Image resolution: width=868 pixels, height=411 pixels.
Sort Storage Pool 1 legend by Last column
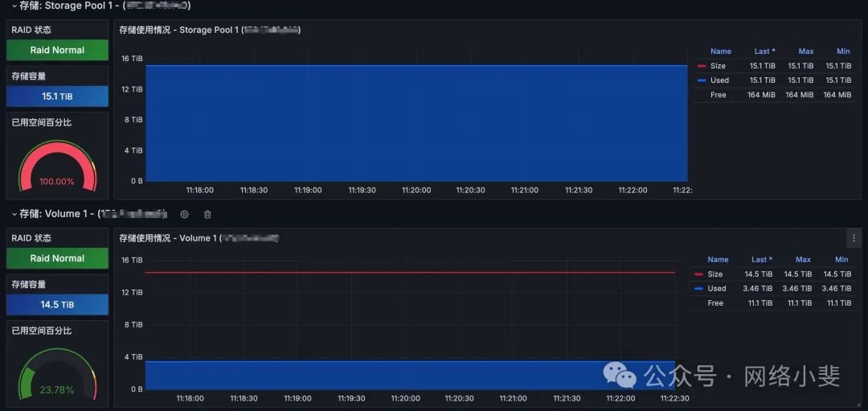[x=763, y=51]
